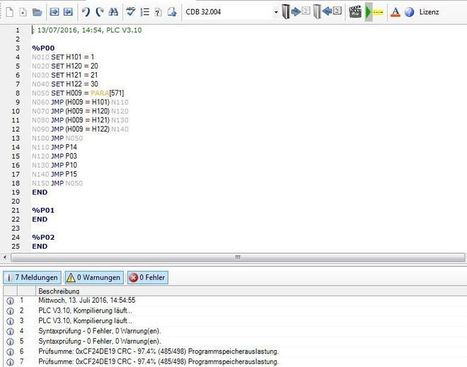The image size is (467, 367).
Task: Click line number 13 in the gutter
Action: click(16, 138)
